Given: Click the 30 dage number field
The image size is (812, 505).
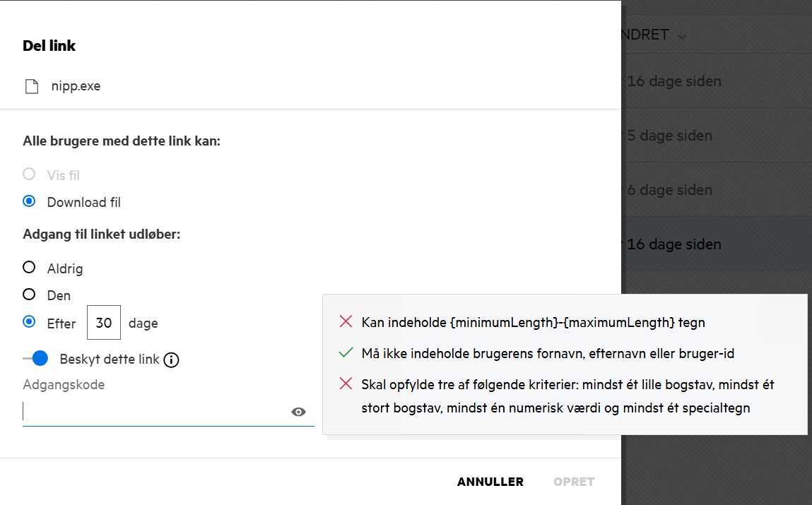Looking at the screenshot, I should tap(104, 323).
